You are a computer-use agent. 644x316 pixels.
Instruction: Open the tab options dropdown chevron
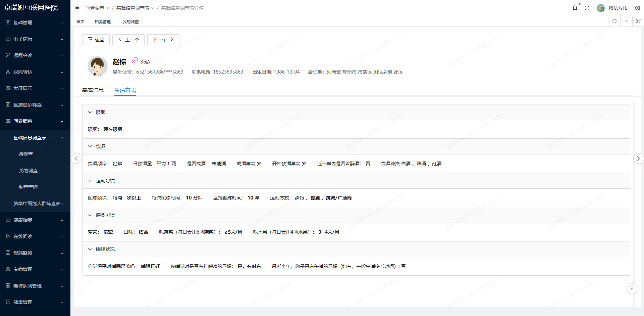coord(627,21)
